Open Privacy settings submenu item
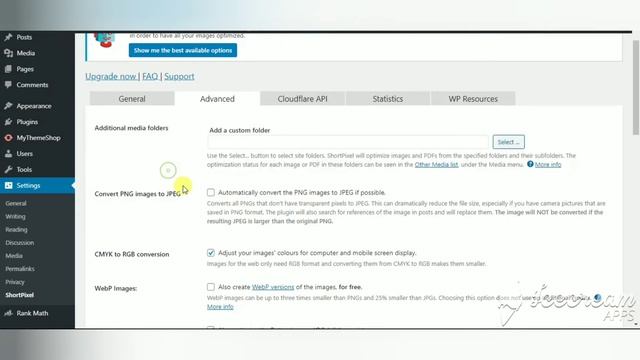This screenshot has width=640, height=360. coord(15,282)
